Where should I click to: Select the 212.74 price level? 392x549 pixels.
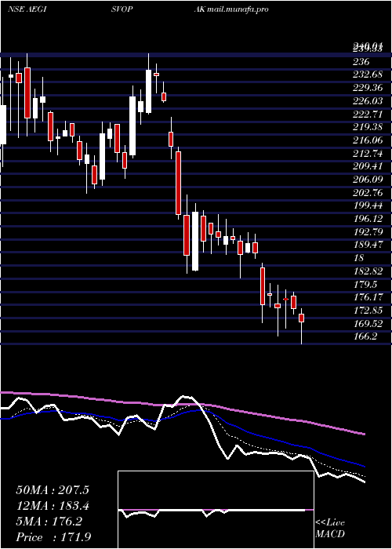(x=368, y=154)
